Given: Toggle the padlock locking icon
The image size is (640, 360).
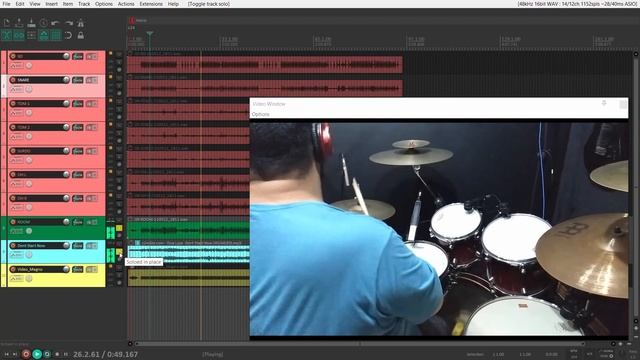Looking at the screenshot, I should click(x=80, y=35).
